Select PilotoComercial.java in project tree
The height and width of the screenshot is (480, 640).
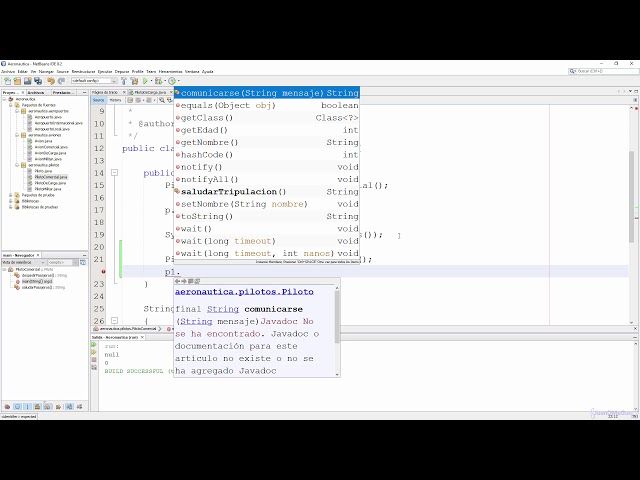pos(51,177)
